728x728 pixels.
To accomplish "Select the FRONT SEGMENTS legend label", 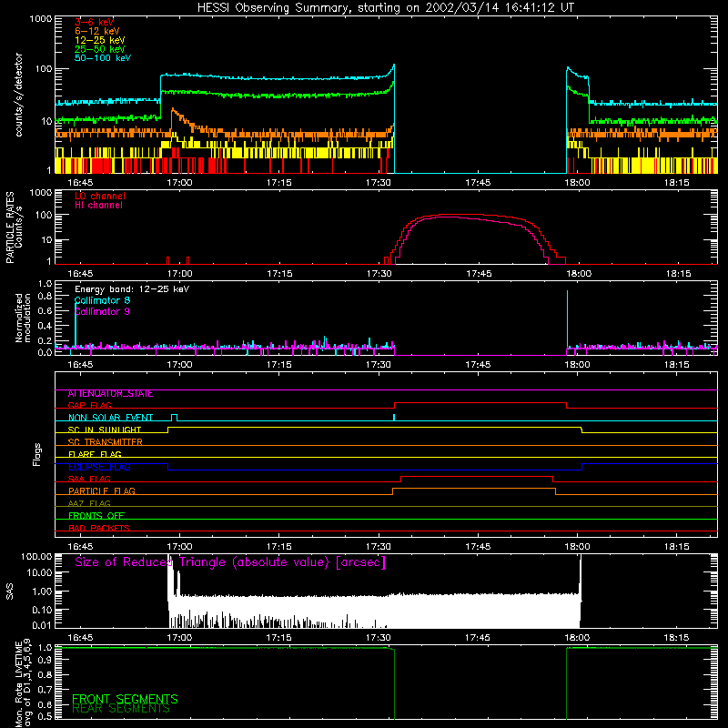I will [x=125, y=699].
